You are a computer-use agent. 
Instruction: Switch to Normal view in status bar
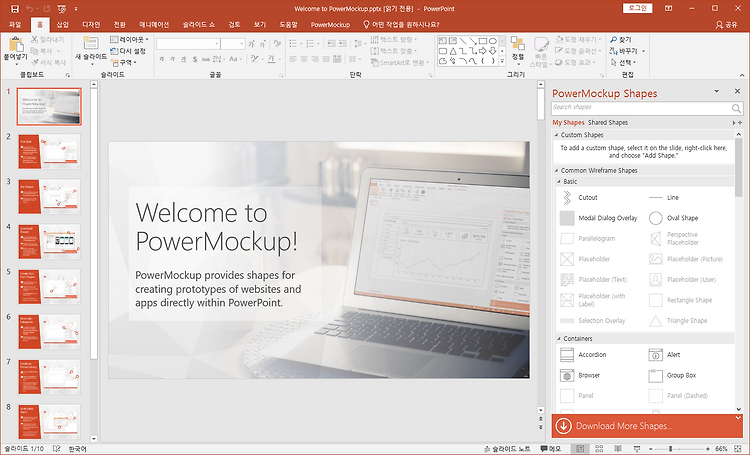[580, 449]
